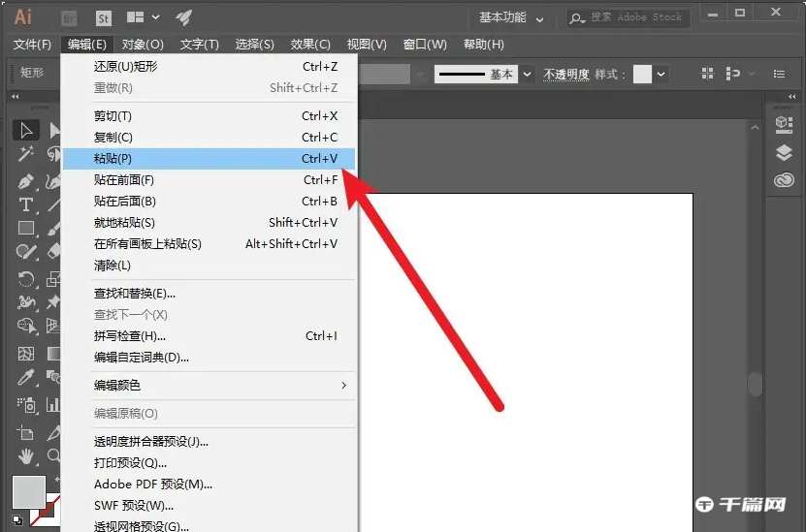Open the 选择(S) menu
Image resolution: width=806 pixels, height=532 pixels.
pos(255,45)
